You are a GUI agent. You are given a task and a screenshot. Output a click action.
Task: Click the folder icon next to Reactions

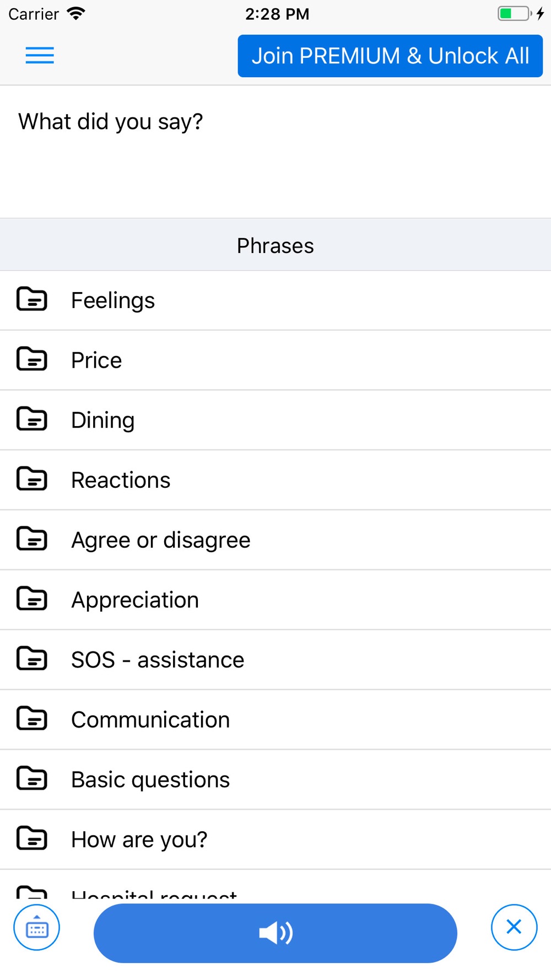coord(32,480)
